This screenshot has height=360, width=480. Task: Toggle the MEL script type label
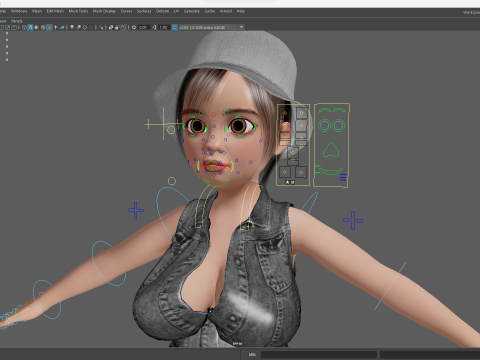click(x=252, y=354)
